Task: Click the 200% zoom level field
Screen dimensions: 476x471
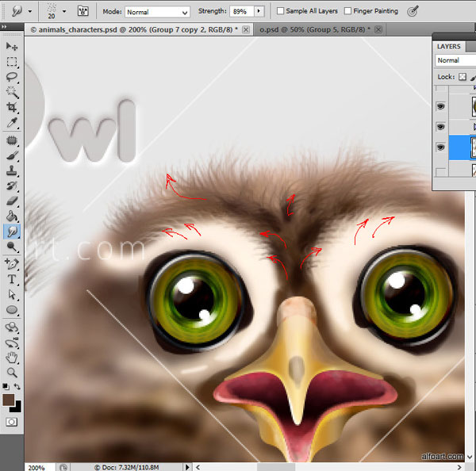Action: [x=40, y=468]
